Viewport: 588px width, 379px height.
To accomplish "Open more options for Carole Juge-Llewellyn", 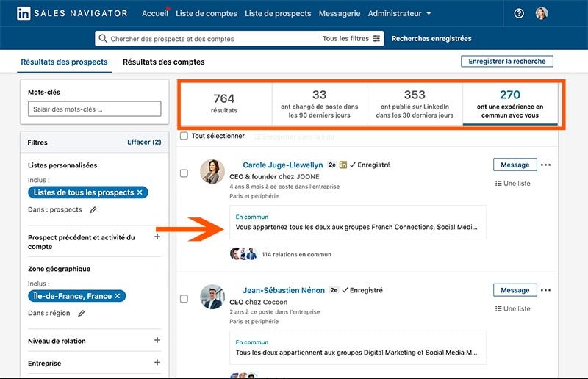I will click(x=546, y=165).
